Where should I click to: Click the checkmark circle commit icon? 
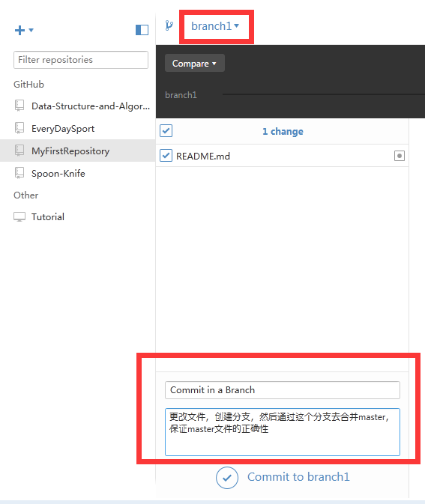[227, 478]
